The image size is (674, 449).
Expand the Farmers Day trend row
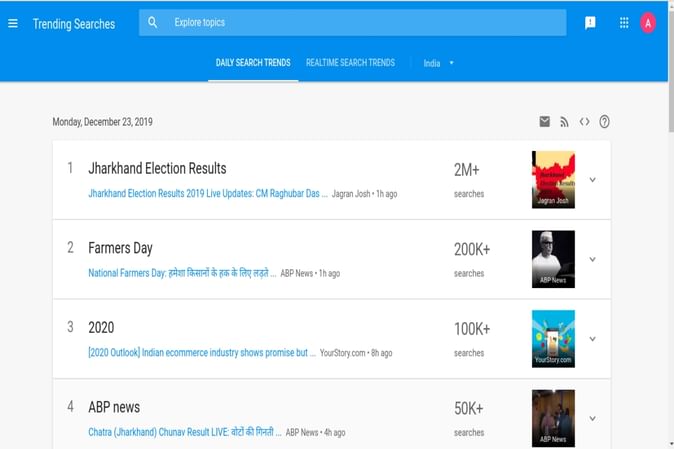592,259
